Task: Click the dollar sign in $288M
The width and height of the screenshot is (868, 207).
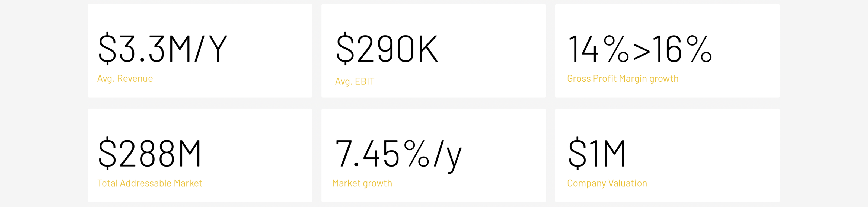Action: click(107, 153)
